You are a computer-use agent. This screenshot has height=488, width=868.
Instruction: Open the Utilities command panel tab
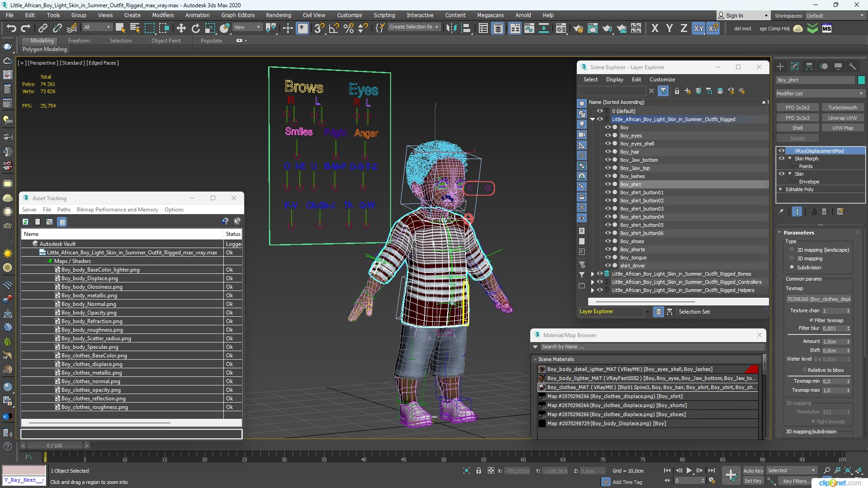(853, 66)
